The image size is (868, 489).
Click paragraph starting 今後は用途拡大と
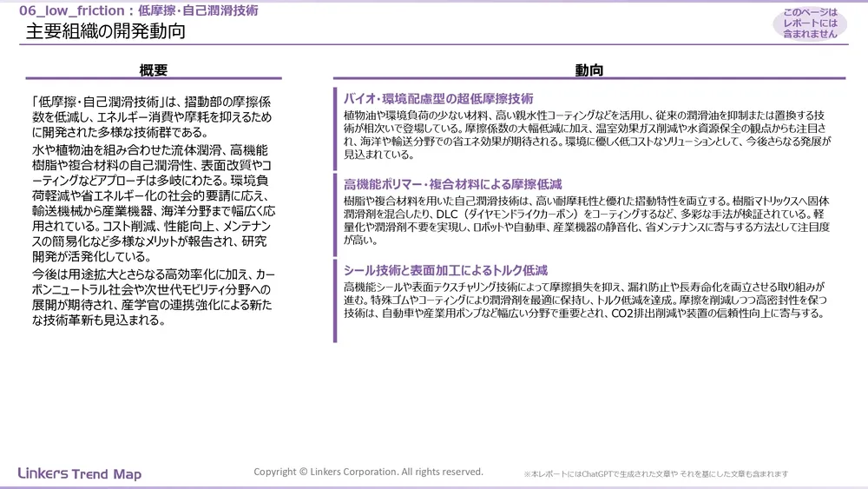(154, 297)
